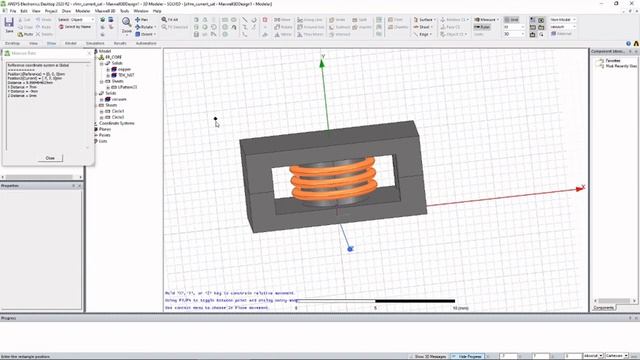Click the draw box solid tool
This screenshot has width=640, height=360.
pos(196,20)
